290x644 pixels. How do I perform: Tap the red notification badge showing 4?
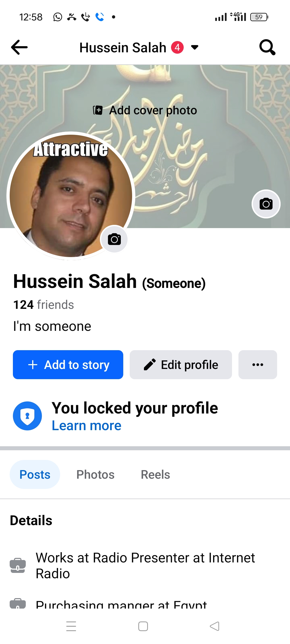(x=177, y=47)
